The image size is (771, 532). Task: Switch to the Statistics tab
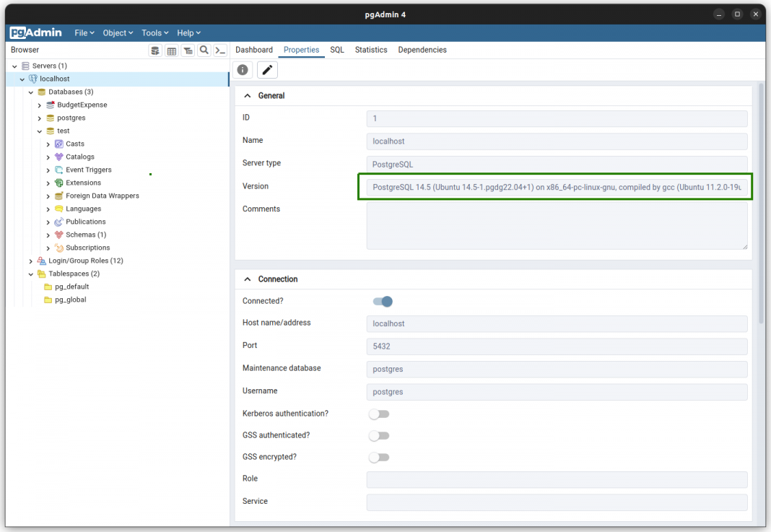point(371,50)
